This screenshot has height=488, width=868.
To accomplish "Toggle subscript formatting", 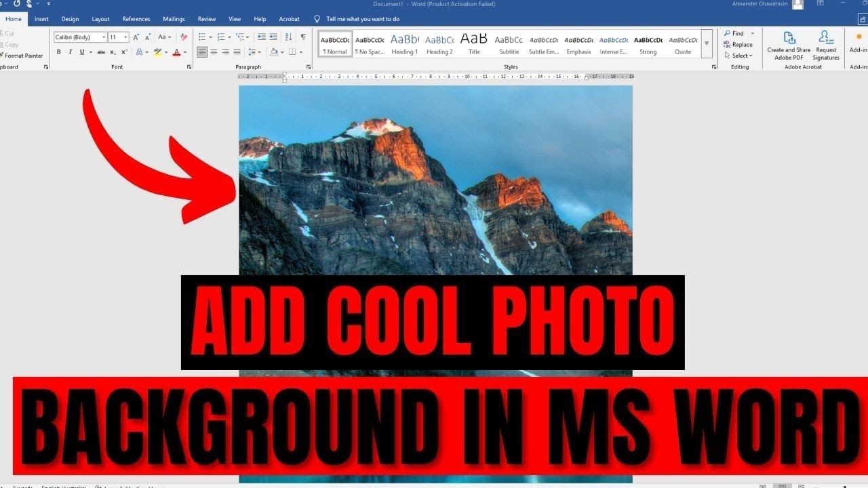I will (113, 52).
